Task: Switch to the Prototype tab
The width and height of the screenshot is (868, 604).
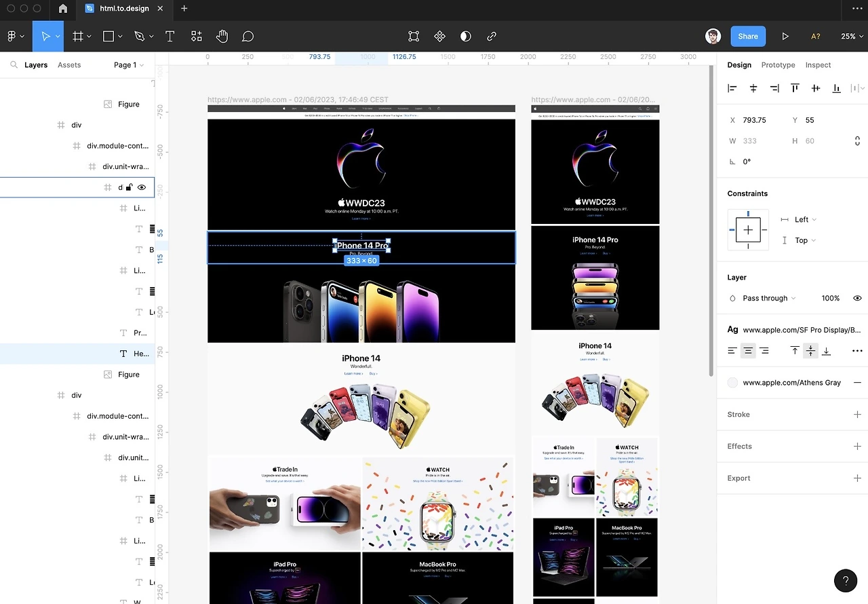Action: click(778, 65)
